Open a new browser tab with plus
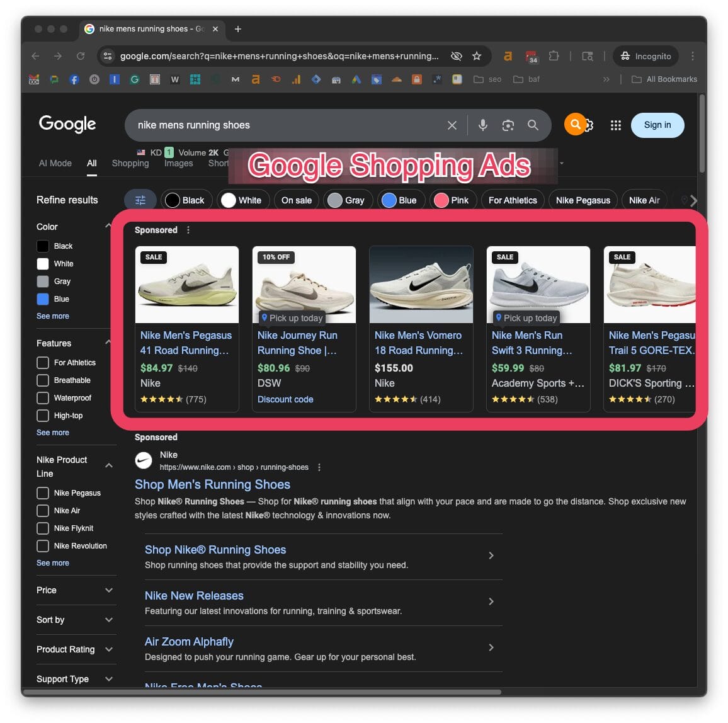 (x=237, y=29)
